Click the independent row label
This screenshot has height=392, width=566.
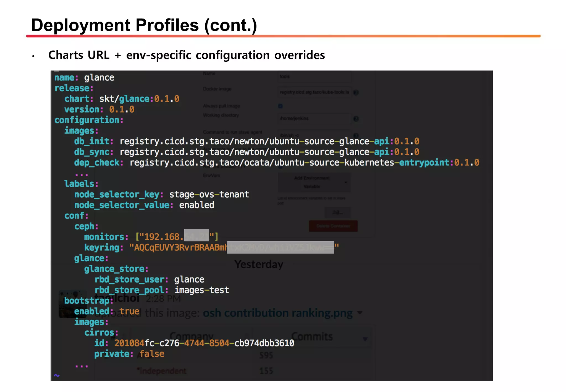tap(162, 371)
